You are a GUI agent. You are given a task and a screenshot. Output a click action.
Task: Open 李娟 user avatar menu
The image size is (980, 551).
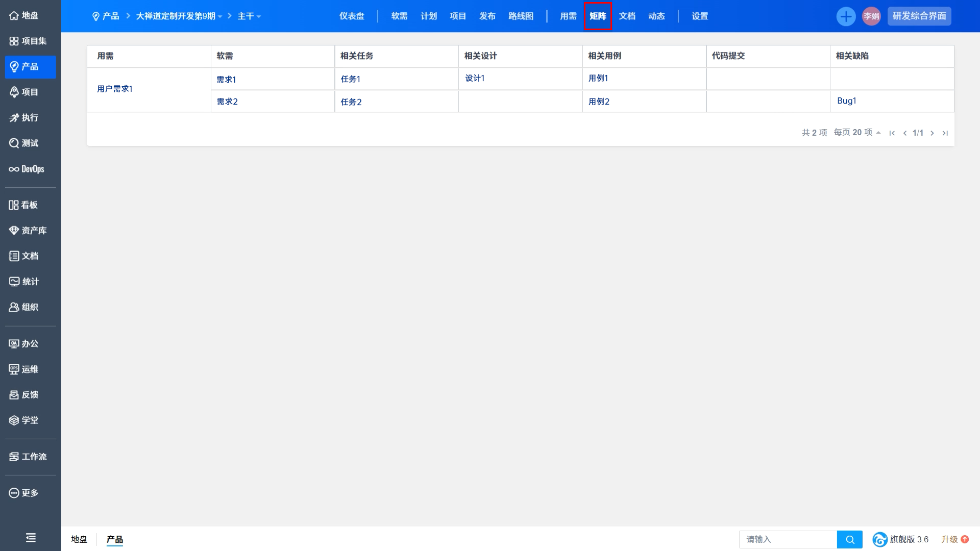tap(871, 16)
